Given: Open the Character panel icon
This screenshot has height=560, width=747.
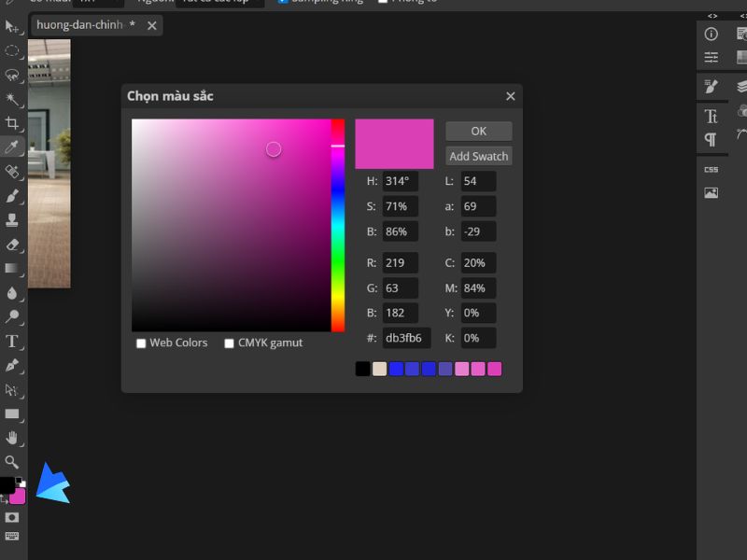Looking at the screenshot, I should point(711,116).
